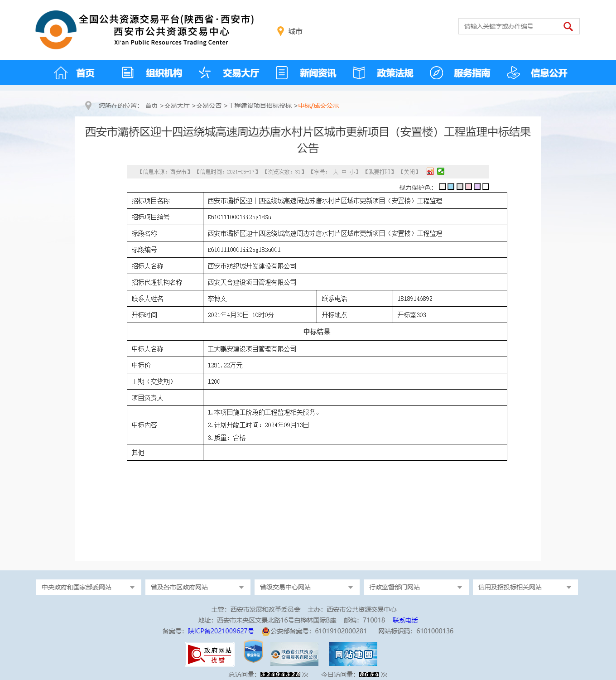
Task: Share via the Weibo icon
Action: 430,171
